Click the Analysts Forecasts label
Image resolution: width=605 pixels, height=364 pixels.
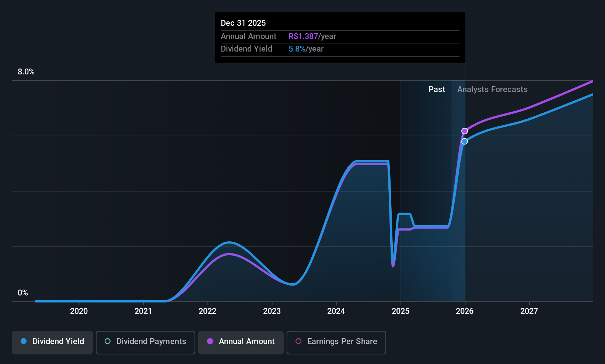[x=492, y=90]
